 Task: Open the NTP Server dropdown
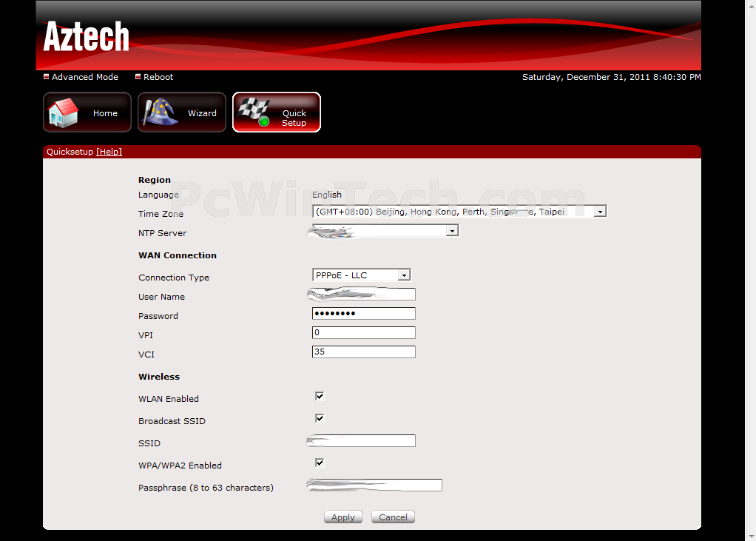tap(385, 230)
